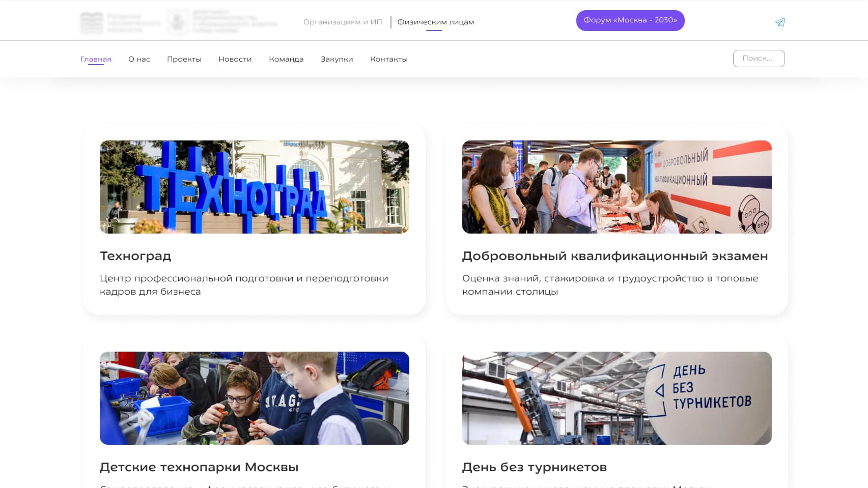This screenshot has width=868, height=488.
Task: Open the Команда page
Action: click(286, 59)
